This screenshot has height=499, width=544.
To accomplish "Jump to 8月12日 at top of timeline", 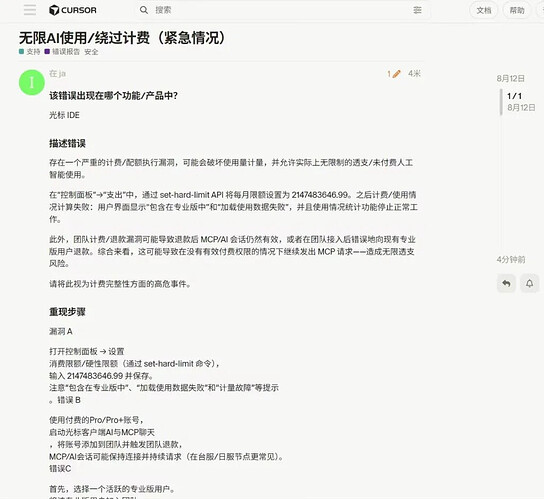I will point(510,78).
